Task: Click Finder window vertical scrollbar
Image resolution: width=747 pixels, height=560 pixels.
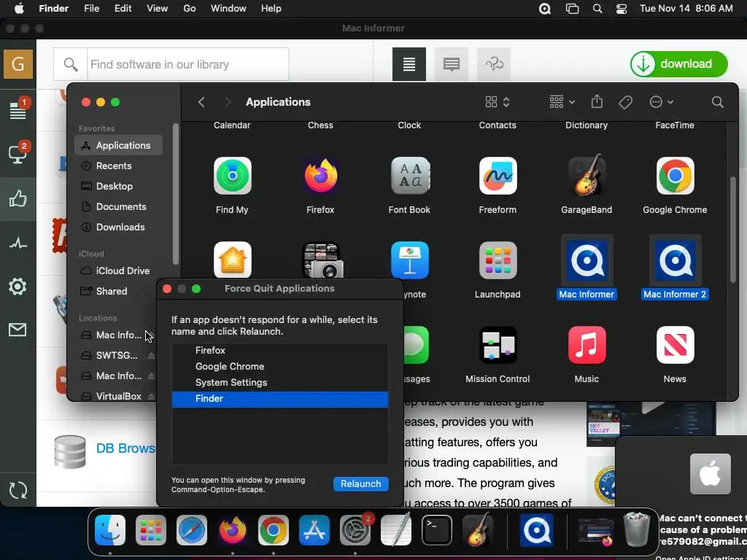Action: 733,229
